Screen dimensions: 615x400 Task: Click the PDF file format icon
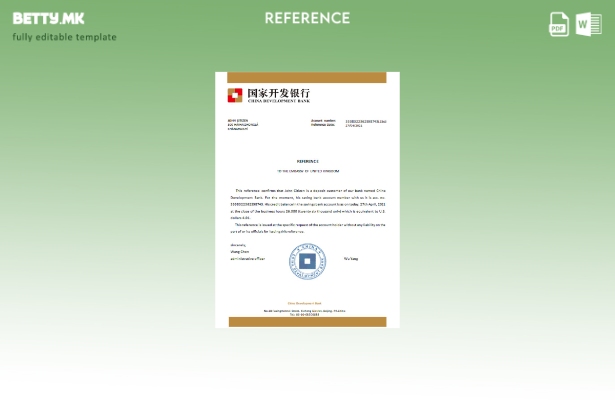pyautogui.click(x=559, y=24)
